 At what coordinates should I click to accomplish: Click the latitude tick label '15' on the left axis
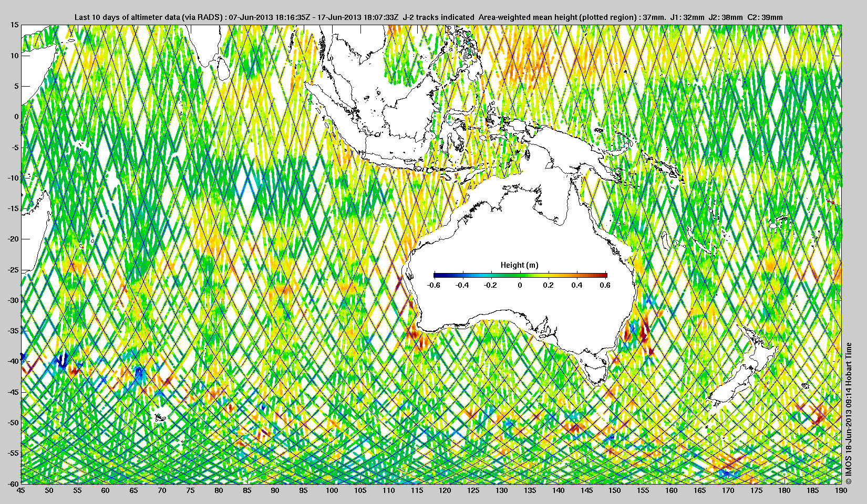click(x=15, y=25)
